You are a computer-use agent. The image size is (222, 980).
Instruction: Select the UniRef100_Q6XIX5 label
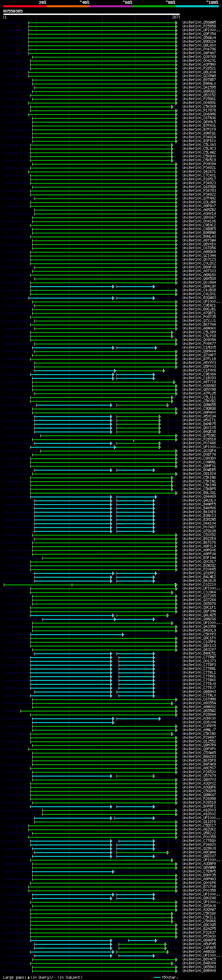(x=199, y=428)
